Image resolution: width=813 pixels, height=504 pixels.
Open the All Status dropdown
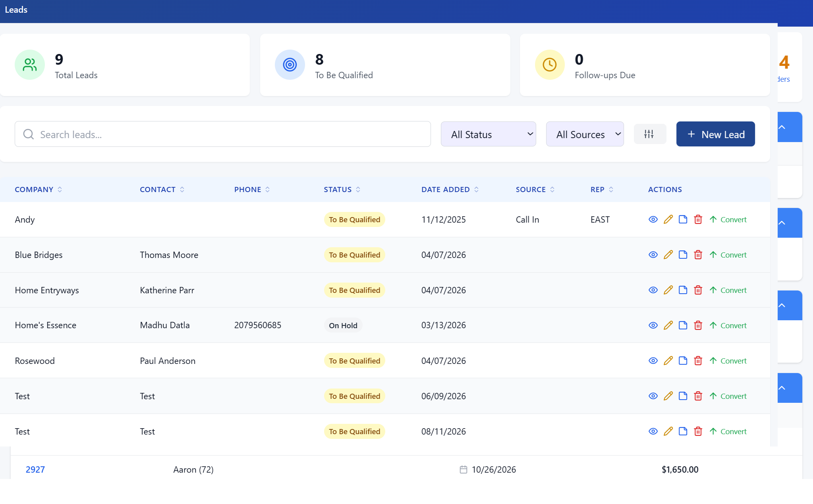(x=488, y=134)
